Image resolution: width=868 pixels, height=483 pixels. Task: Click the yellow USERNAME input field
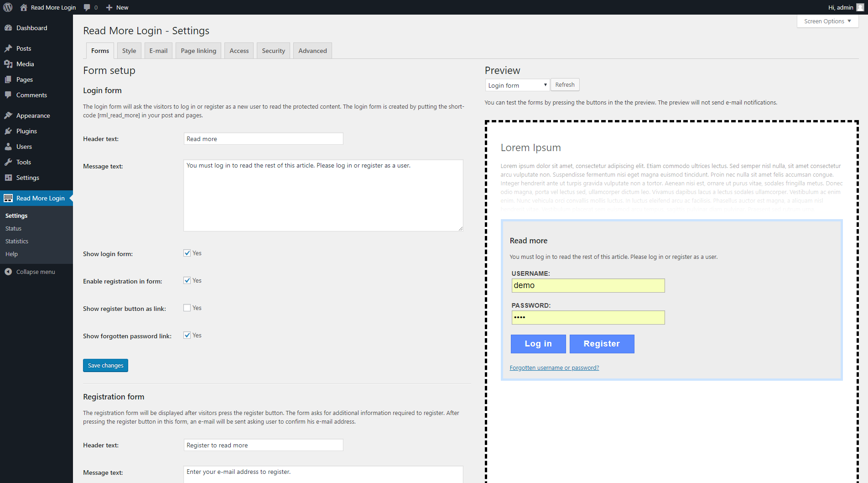pyautogui.click(x=587, y=285)
